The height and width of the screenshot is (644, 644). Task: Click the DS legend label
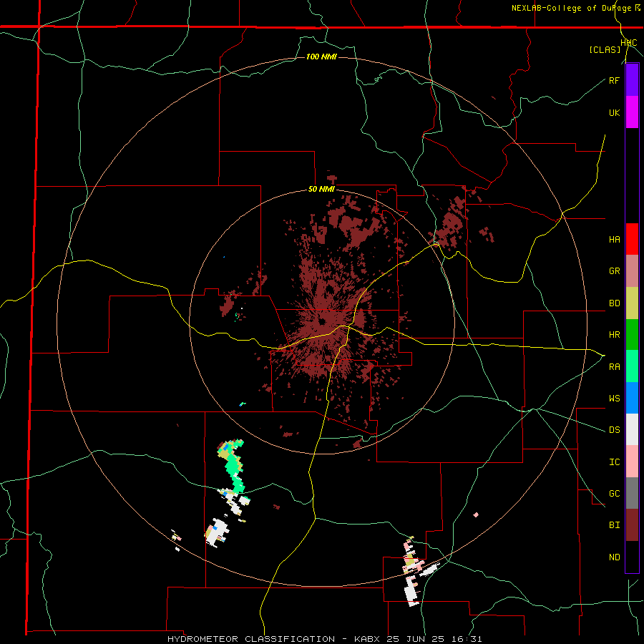tap(614, 430)
